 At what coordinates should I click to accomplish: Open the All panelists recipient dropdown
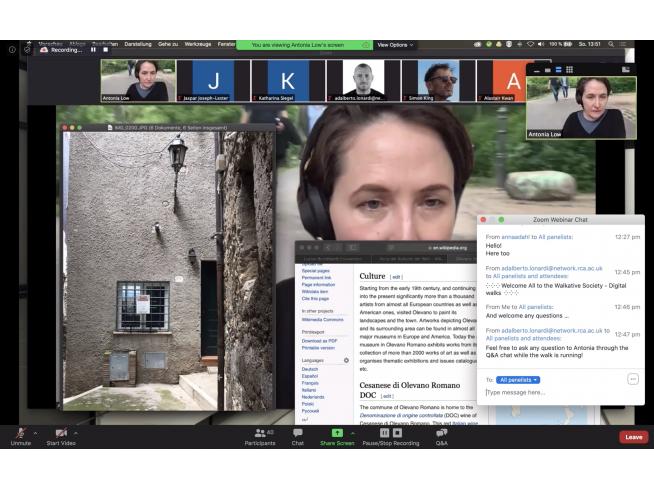518,380
